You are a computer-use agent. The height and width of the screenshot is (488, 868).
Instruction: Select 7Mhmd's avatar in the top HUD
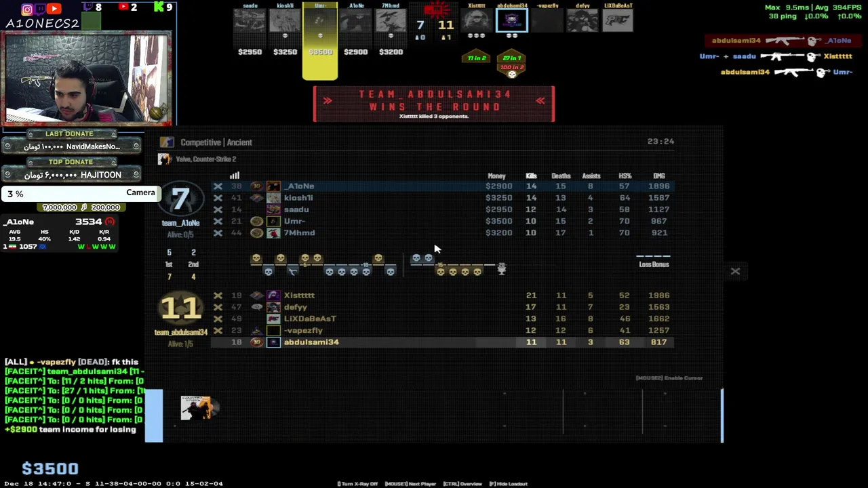391,21
